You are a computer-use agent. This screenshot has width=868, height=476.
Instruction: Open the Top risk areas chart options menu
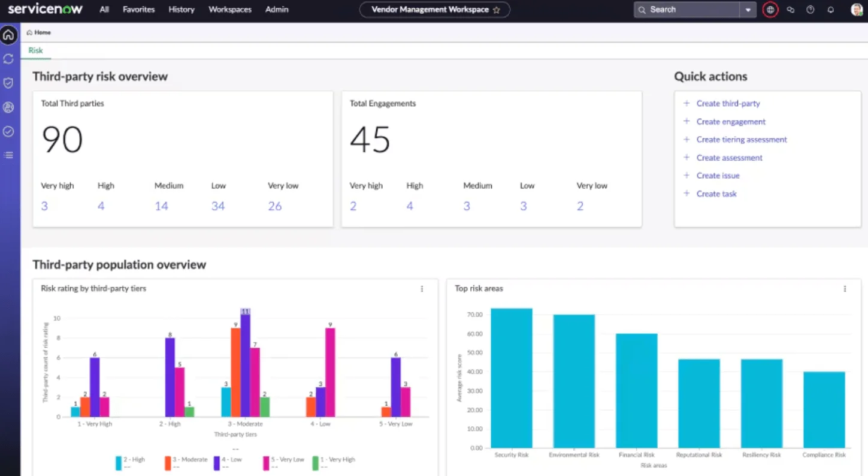point(845,288)
